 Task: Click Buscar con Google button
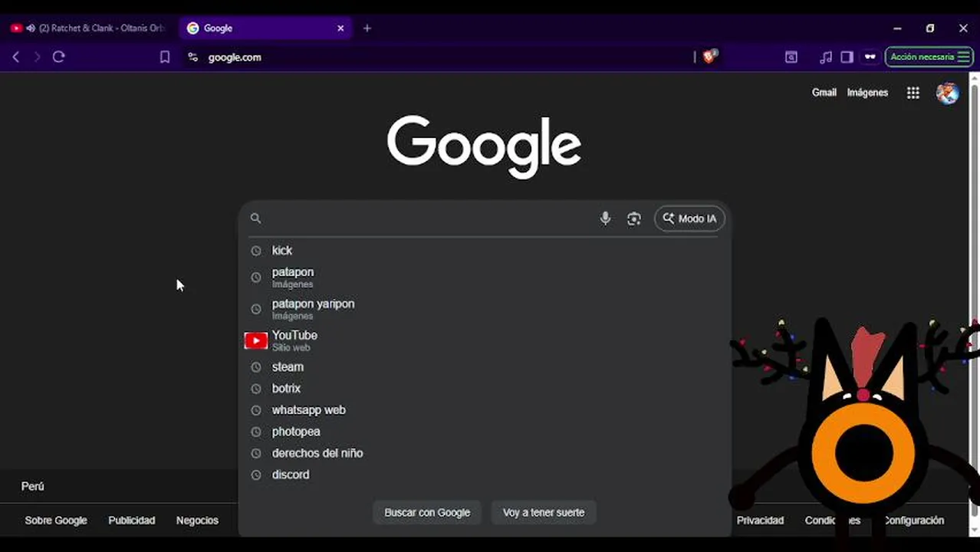[x=427, y=512]
